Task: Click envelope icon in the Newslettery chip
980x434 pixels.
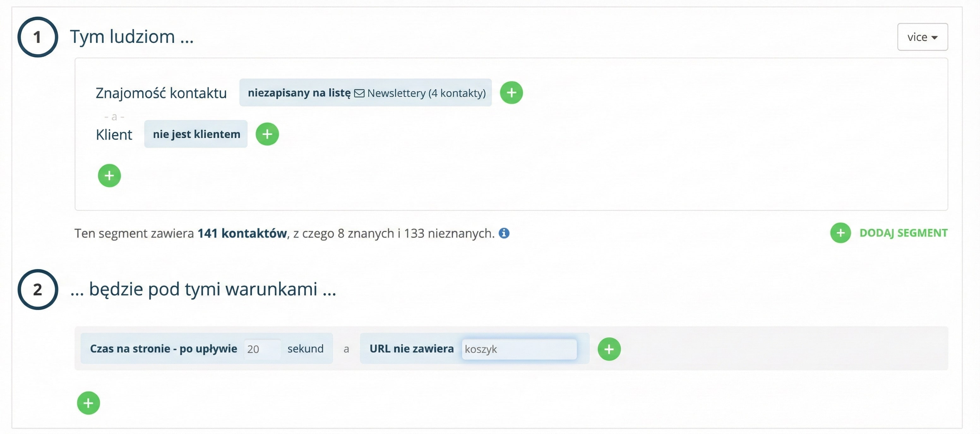Action: (x=359, y=93)
